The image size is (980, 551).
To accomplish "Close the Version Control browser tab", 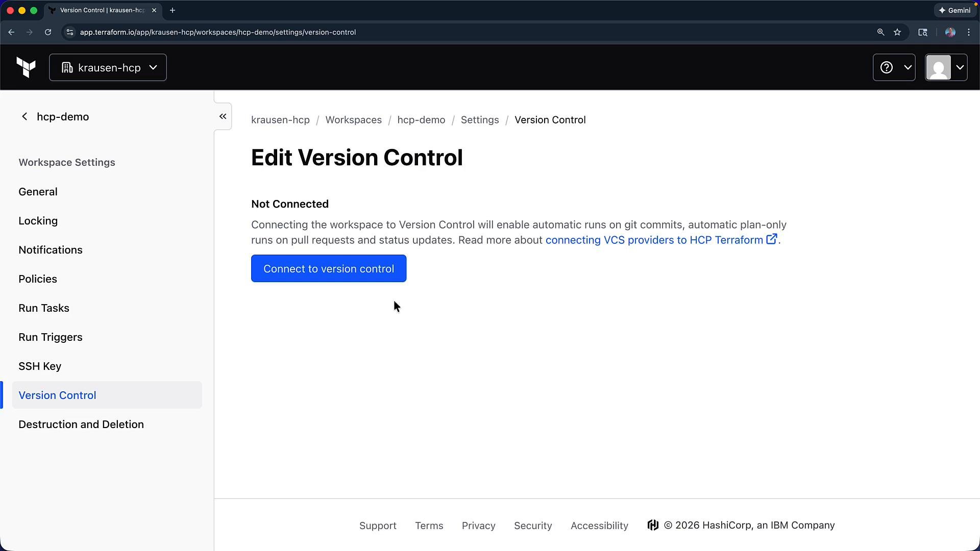I will coord(154,10).
